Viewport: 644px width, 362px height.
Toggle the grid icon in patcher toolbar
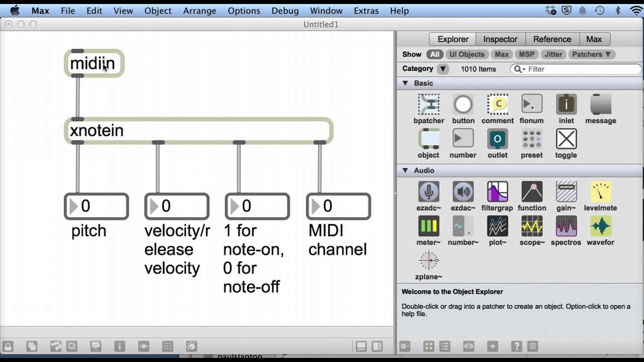point(168,346)
